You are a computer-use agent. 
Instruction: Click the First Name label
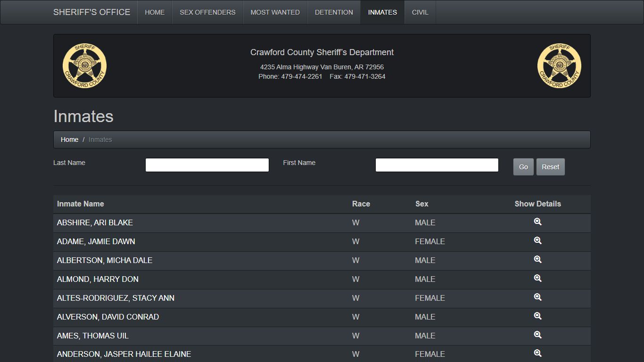coord(299,163)
